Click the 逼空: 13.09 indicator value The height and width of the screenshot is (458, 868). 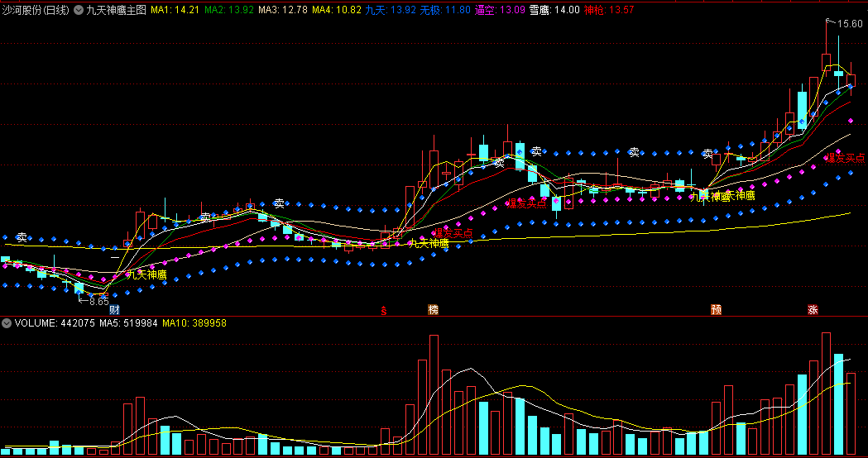[x=500, y=10]
